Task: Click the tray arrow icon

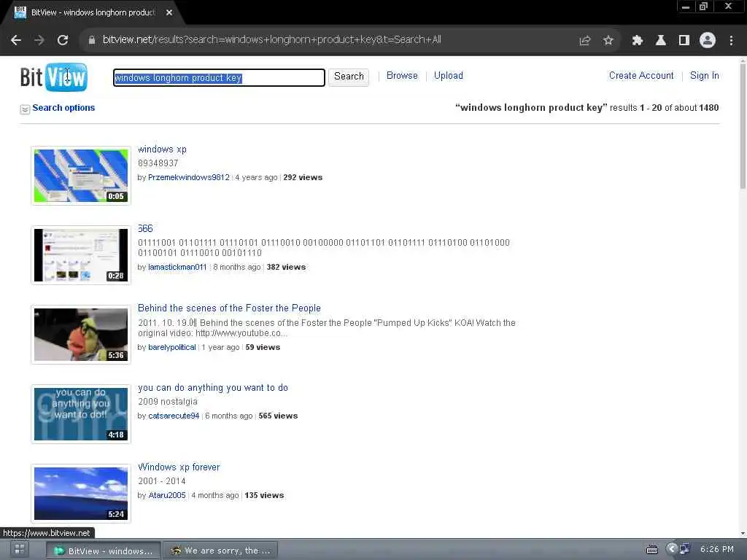Action: click(x=671, y=550)
